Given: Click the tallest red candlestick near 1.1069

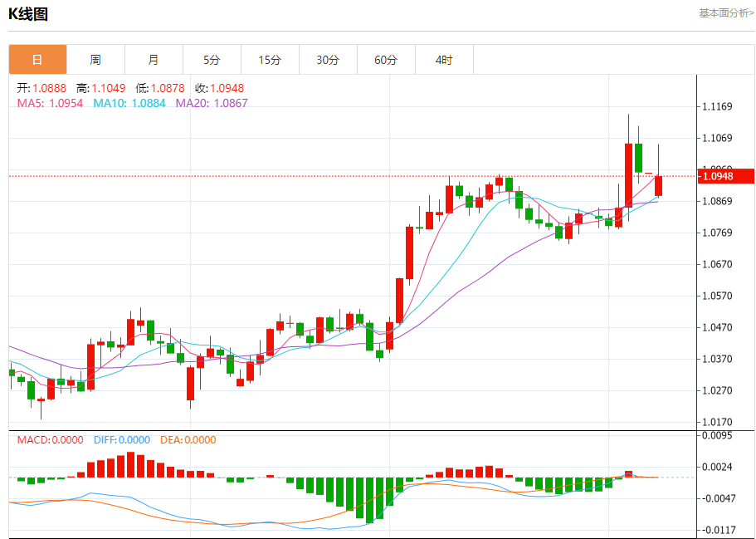Looking at the screenshot, I should 629,175.
